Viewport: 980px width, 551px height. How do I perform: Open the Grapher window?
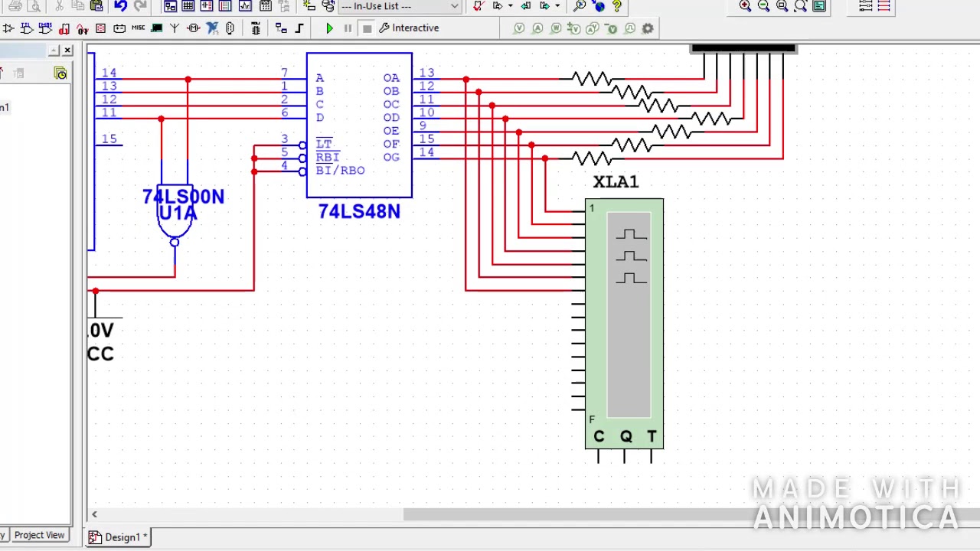tap(245, 6)
